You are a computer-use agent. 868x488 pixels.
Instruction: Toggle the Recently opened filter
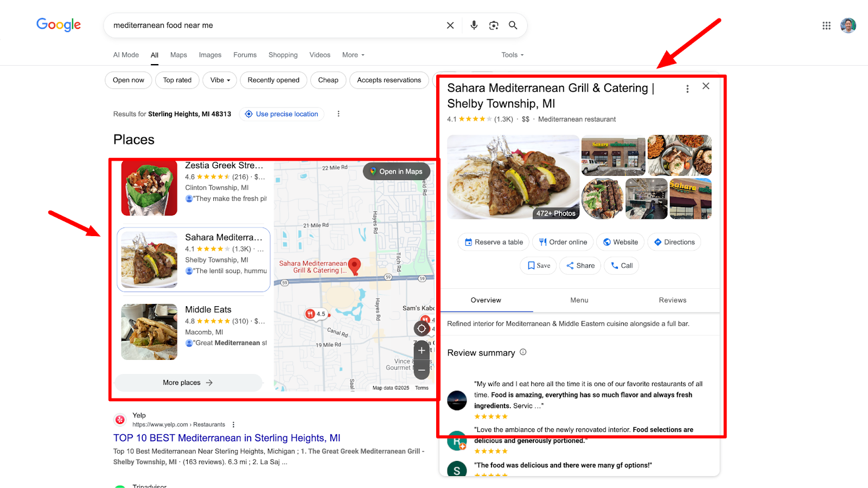(273, 80)
